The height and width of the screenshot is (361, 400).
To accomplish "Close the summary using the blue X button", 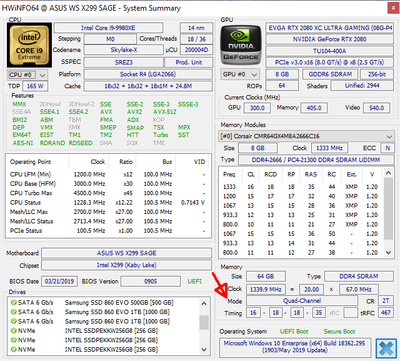I will [386, 349].
